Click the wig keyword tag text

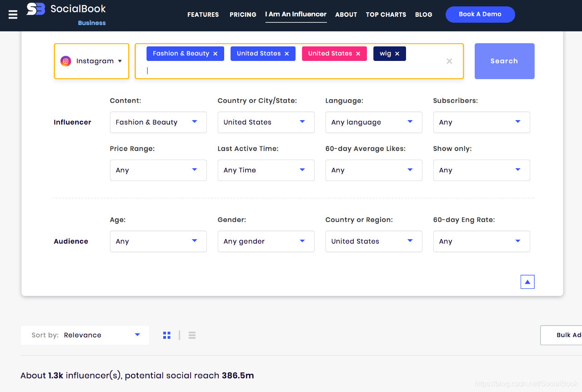[386, 54]
